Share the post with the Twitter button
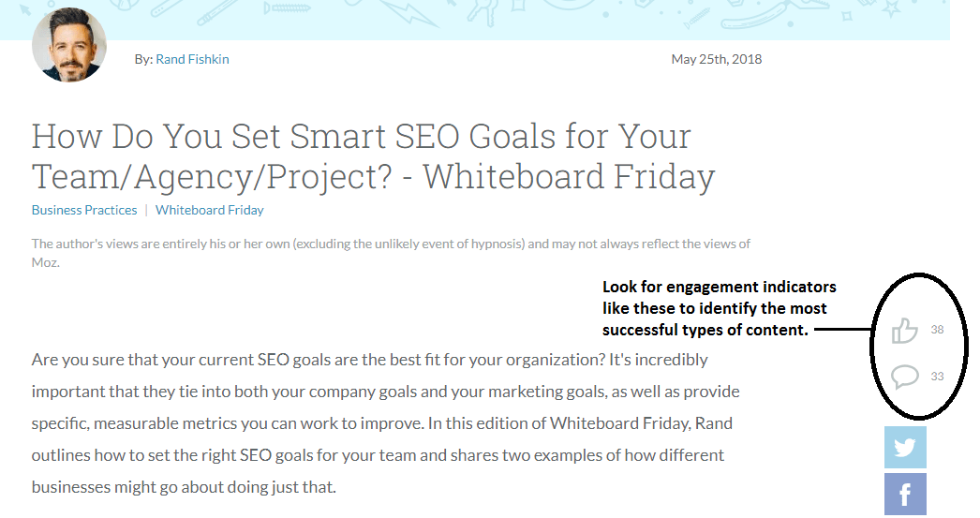Screen dimensions: 980x518 pyautogui.click(x=905, y=448)
